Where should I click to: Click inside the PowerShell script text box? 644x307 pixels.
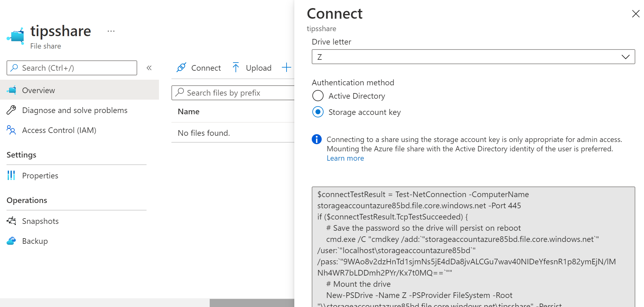point(473,247)
